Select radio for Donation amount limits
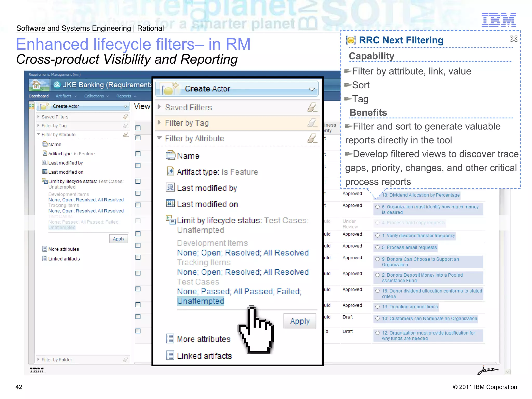532x399 pixels. point(377,307)
